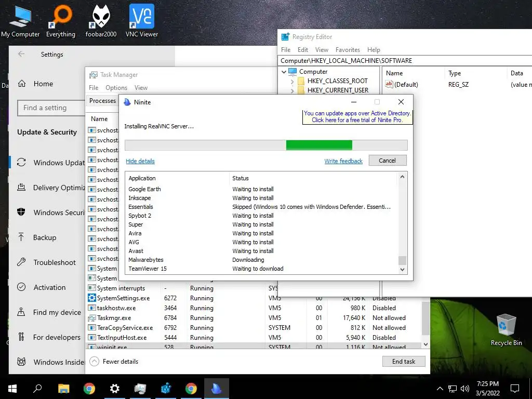Launch the foobar2000 desktop shortcut
The image size is (532, 399).
point(101,21)
